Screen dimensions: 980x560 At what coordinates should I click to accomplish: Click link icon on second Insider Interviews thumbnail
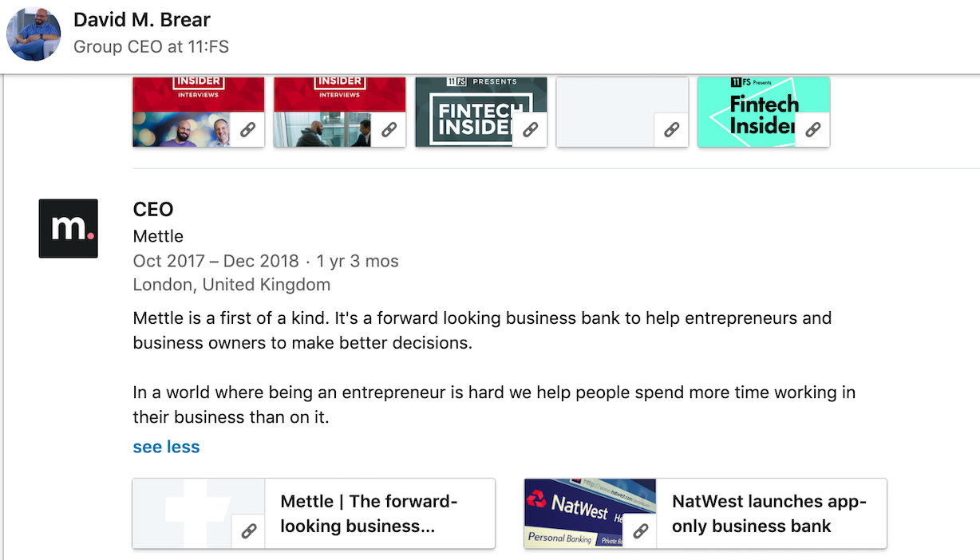389,130
